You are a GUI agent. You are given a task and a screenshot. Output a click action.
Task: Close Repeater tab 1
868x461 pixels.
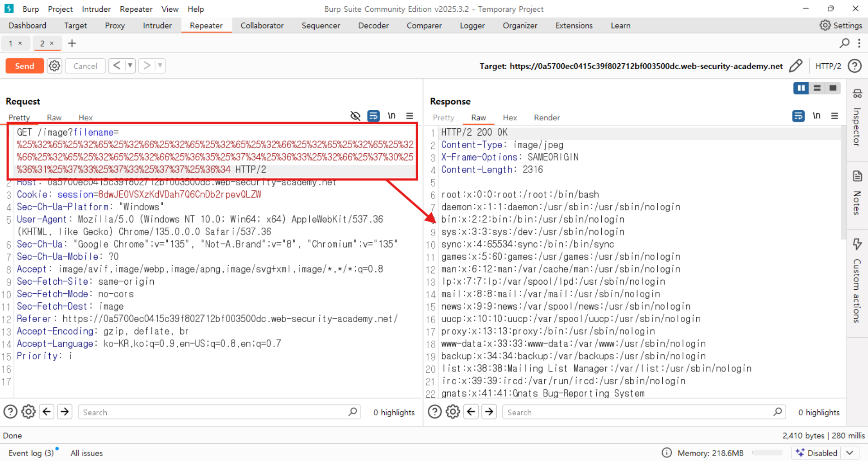pos(20,43)
